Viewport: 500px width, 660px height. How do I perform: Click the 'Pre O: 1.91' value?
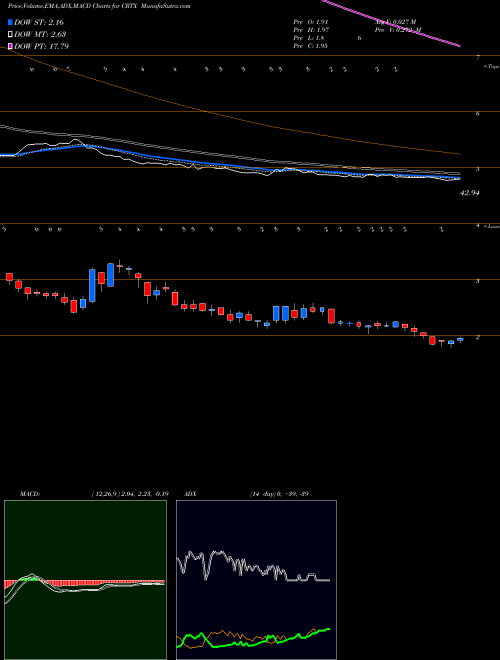(311, 21)
